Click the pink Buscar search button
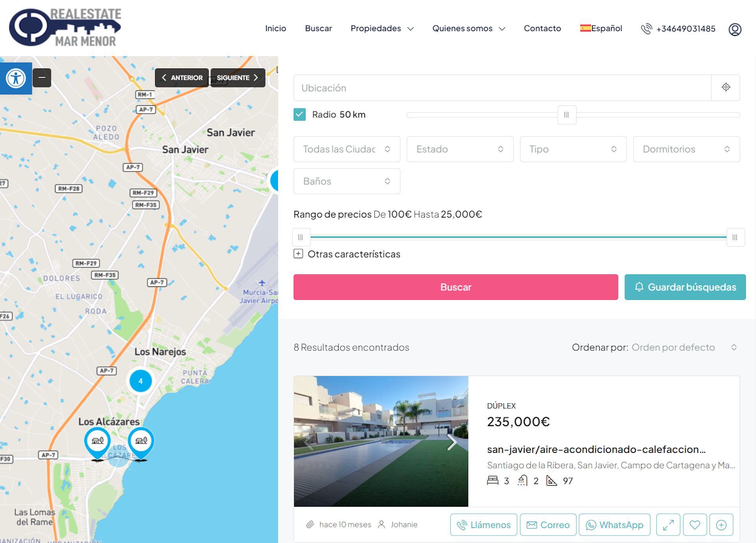 (456, 287)
